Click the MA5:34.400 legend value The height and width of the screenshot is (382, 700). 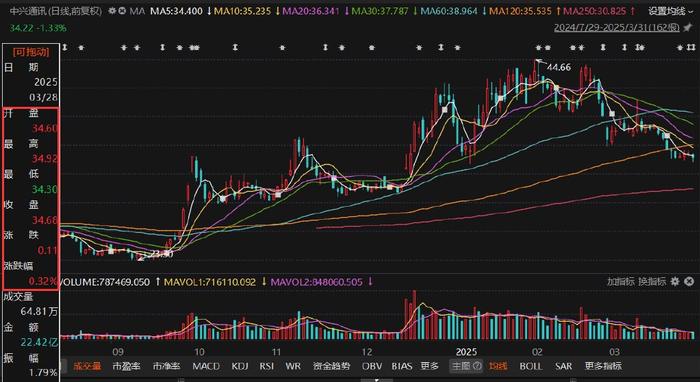(176, 11)
